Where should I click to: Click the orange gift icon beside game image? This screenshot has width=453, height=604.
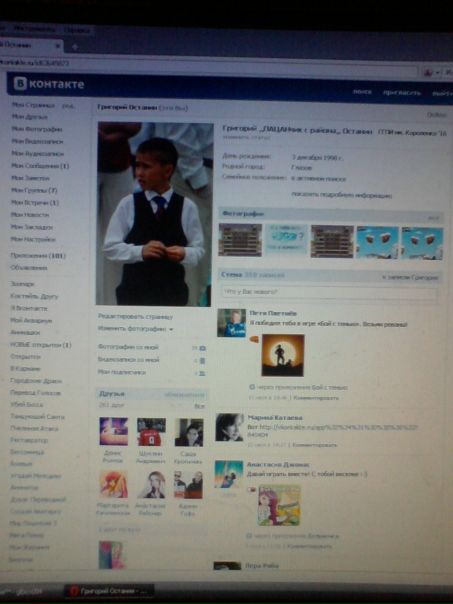click(254, 339)
